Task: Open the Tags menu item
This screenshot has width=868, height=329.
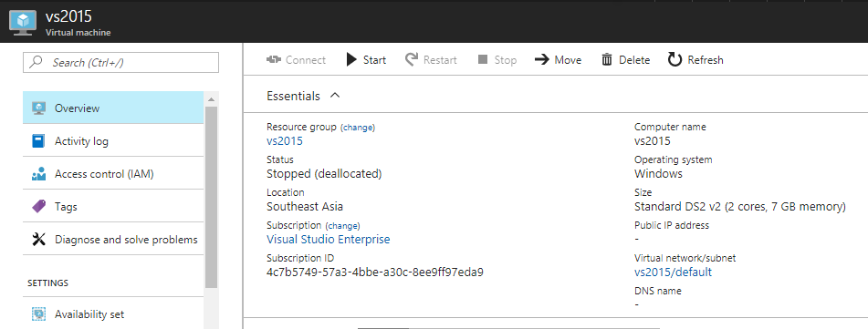Action: 113,207
